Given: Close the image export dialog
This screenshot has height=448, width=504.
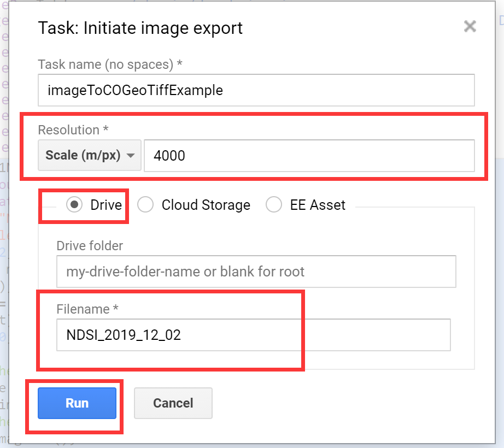Looking at the screenshot, I should 469,26.
